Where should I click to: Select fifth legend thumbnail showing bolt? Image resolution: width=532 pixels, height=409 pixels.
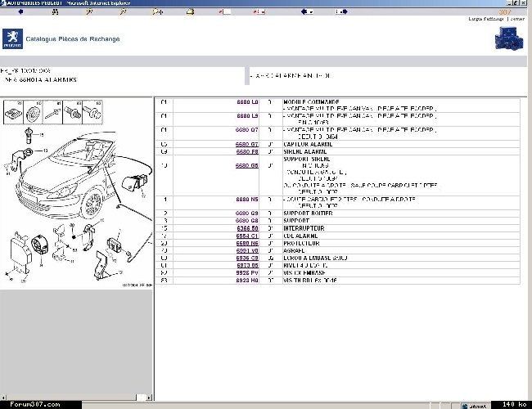point(92,112)
